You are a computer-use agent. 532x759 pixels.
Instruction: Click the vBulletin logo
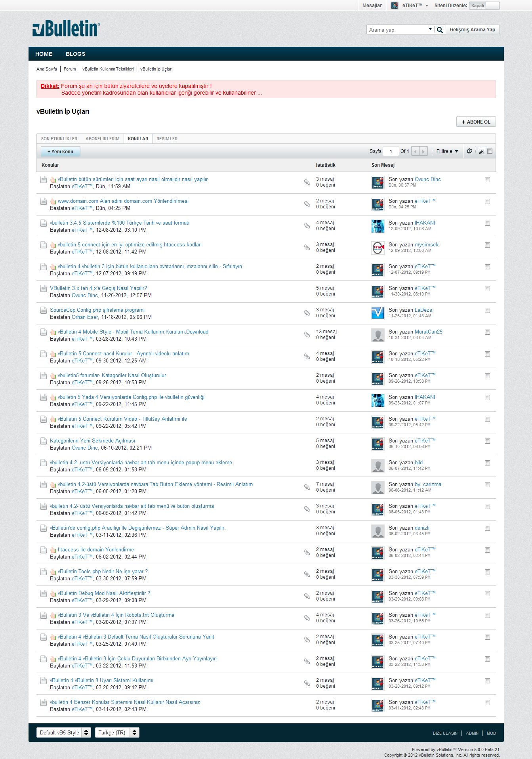(x=66, y=29)
